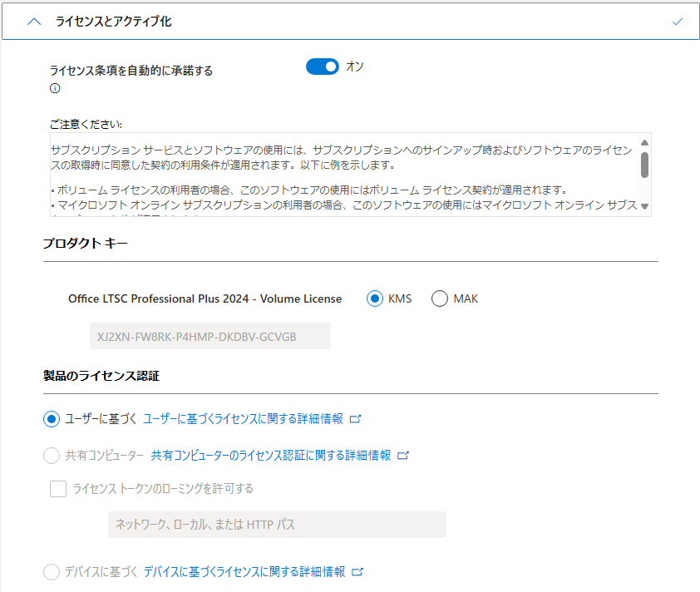Click the プロダクト キー heading
Viewport: 700px width, 592px height.
click(86, 244)
